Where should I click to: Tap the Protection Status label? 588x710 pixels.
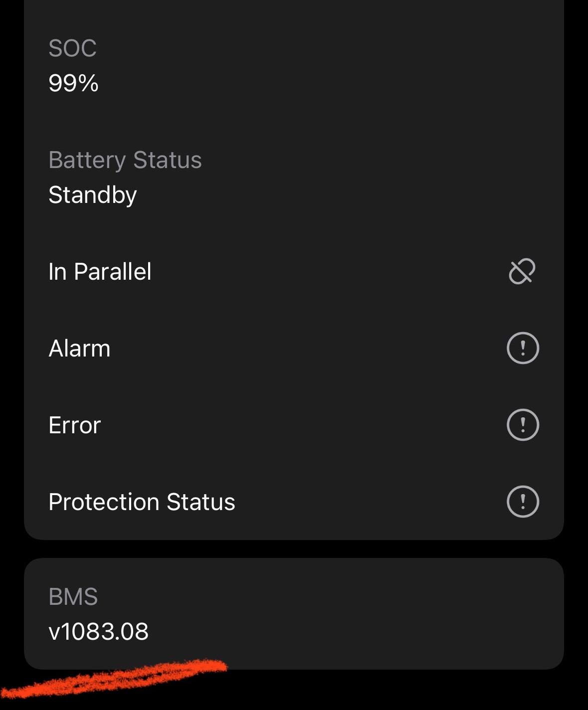[142, 502]
